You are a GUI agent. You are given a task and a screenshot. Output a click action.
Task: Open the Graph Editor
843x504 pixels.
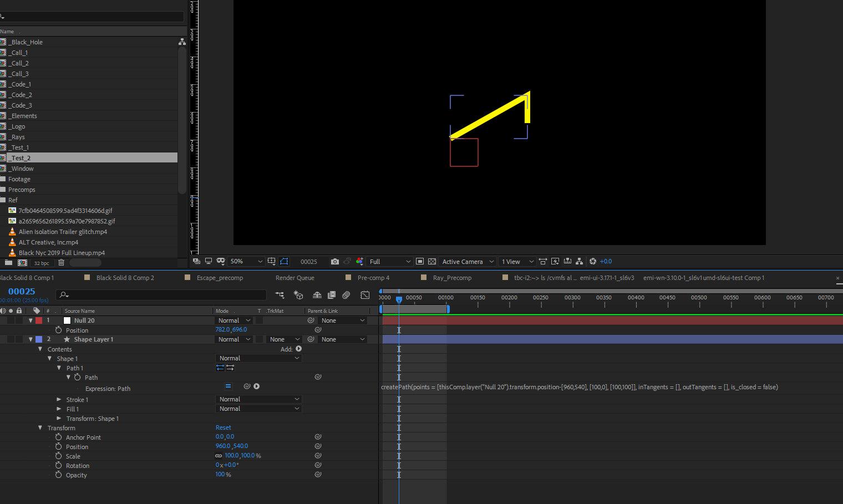click(x=365, y=295)
